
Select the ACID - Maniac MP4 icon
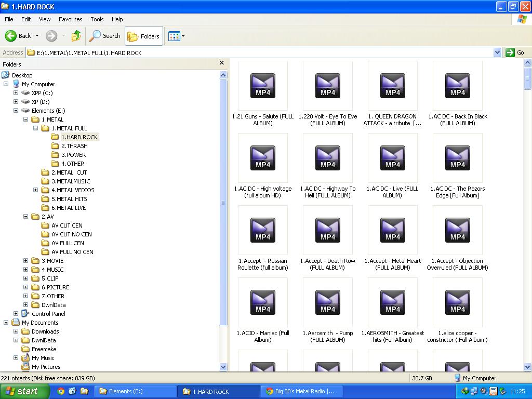[x=263, y=303]
